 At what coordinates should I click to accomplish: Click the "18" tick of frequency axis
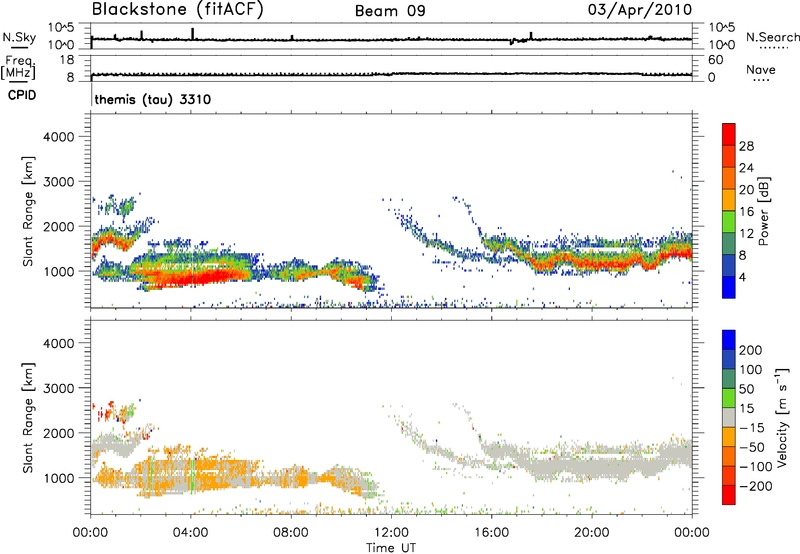(66, 60)
